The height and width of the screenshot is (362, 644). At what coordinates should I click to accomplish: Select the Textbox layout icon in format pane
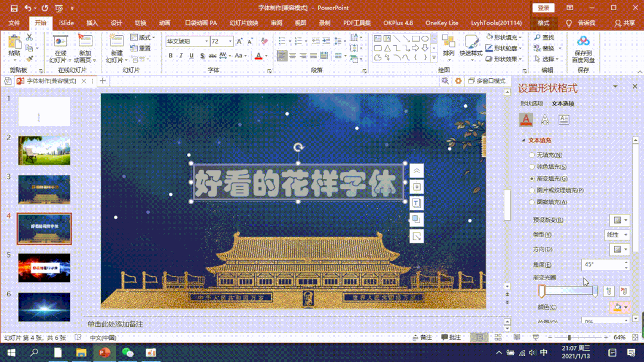(563, 119)
